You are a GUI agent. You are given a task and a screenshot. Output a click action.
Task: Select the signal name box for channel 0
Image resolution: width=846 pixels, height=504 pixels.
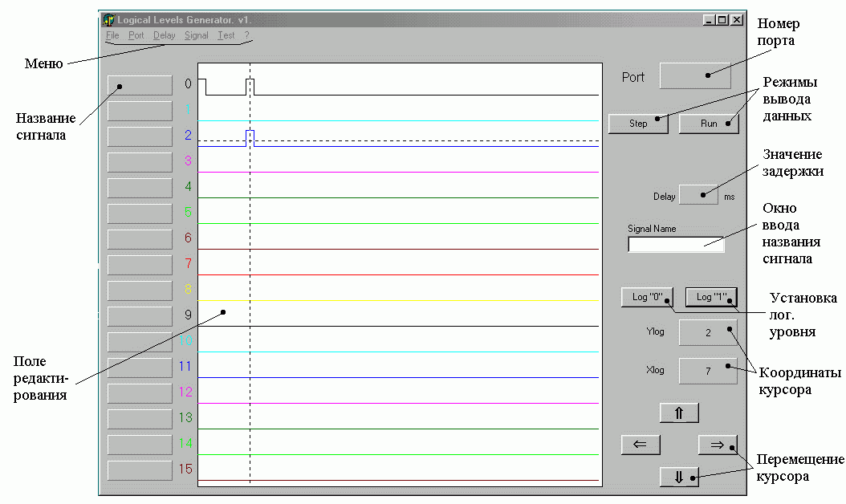point(140,85)
